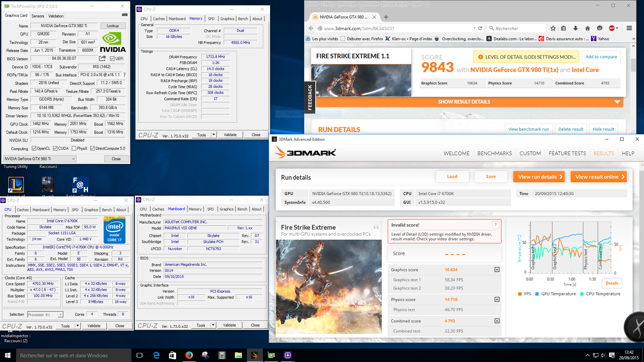
Task: Click the Adblock Plus ABP icon
Action: pyautogui.click(x=612, y=28)
